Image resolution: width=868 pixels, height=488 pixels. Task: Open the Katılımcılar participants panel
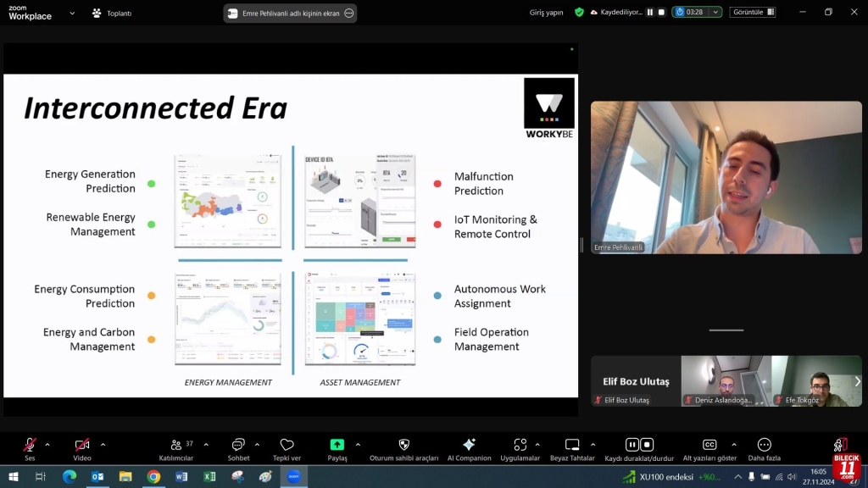[176, 445]
